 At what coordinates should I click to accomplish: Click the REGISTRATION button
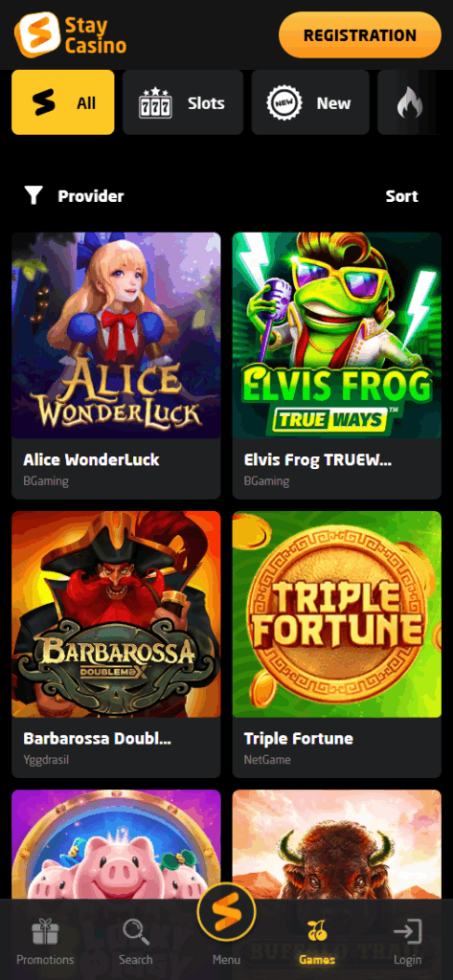pos(360,35)
